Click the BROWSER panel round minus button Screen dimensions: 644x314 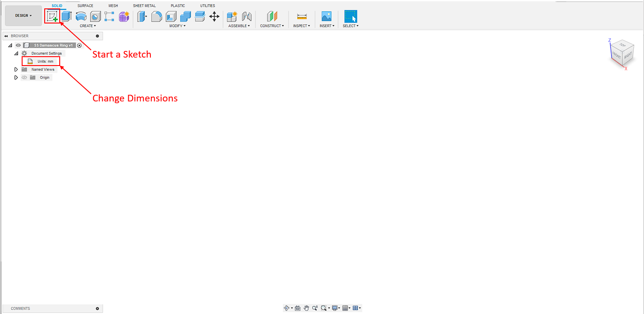(97, 36)
